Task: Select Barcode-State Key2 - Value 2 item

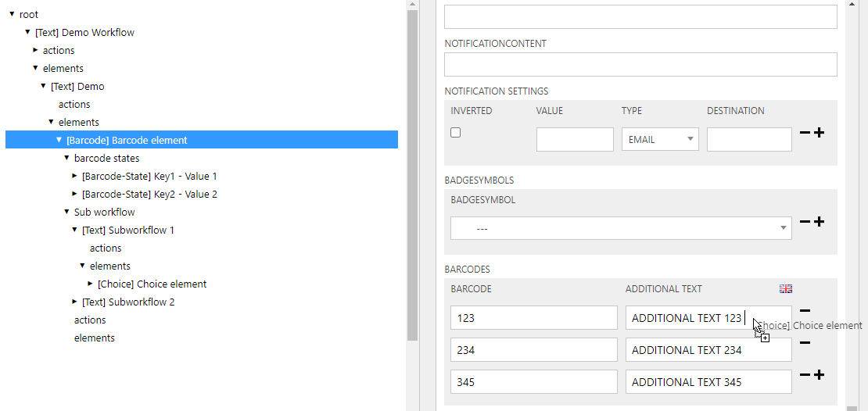Action: pos(149,195)
